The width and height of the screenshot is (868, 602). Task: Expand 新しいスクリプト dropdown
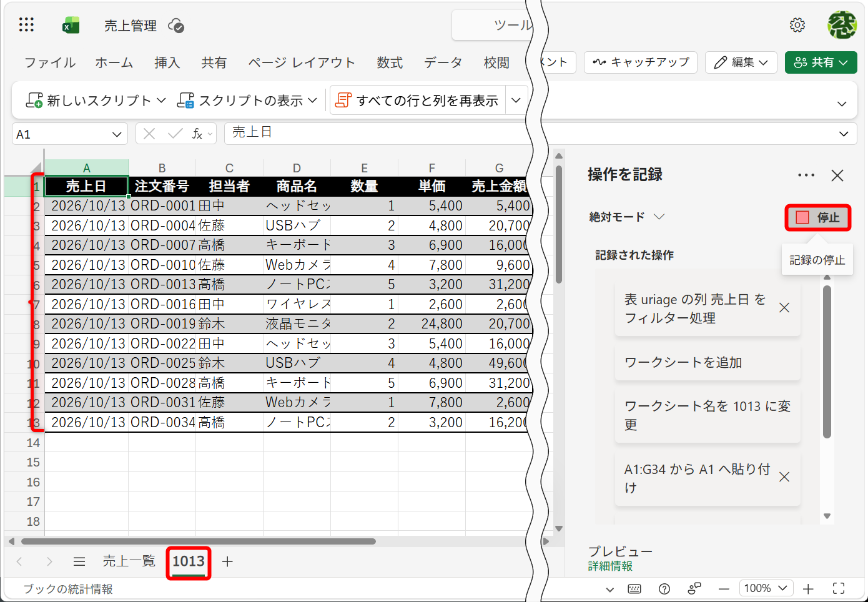161,101
